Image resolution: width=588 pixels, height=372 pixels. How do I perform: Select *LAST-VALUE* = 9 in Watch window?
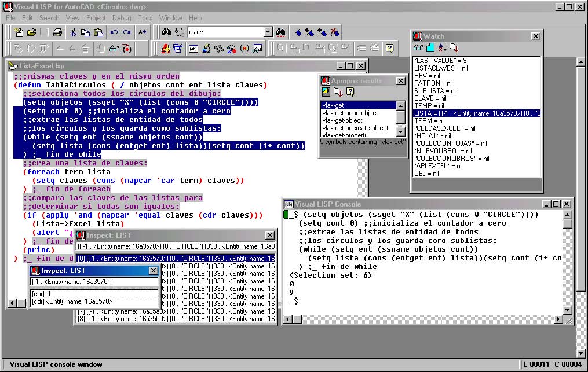coord(477,61)
